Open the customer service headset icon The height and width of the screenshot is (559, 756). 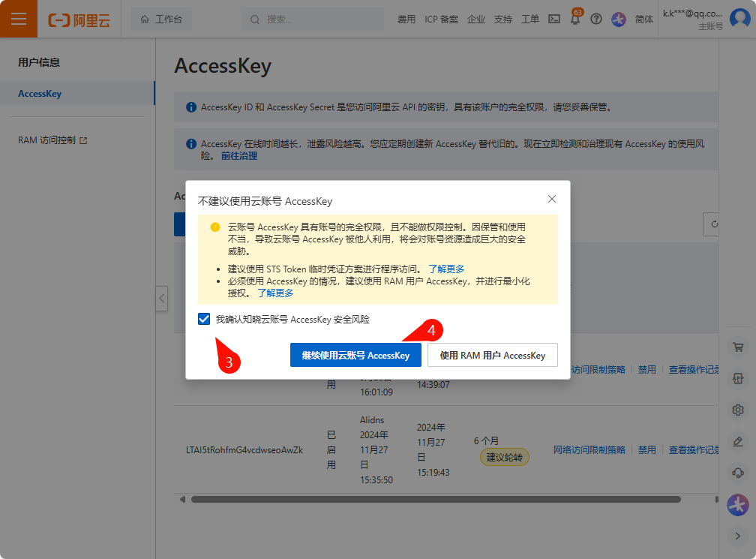(x=738, y=473)
